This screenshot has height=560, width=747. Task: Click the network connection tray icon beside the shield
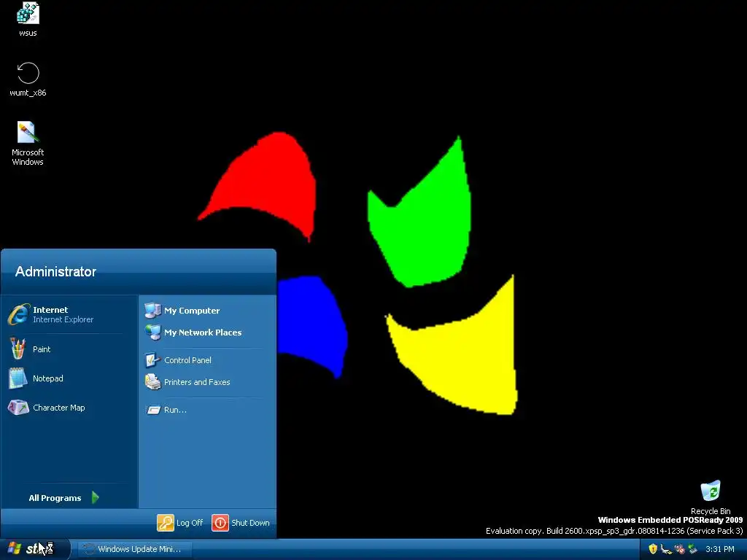(x=666, y=549)
